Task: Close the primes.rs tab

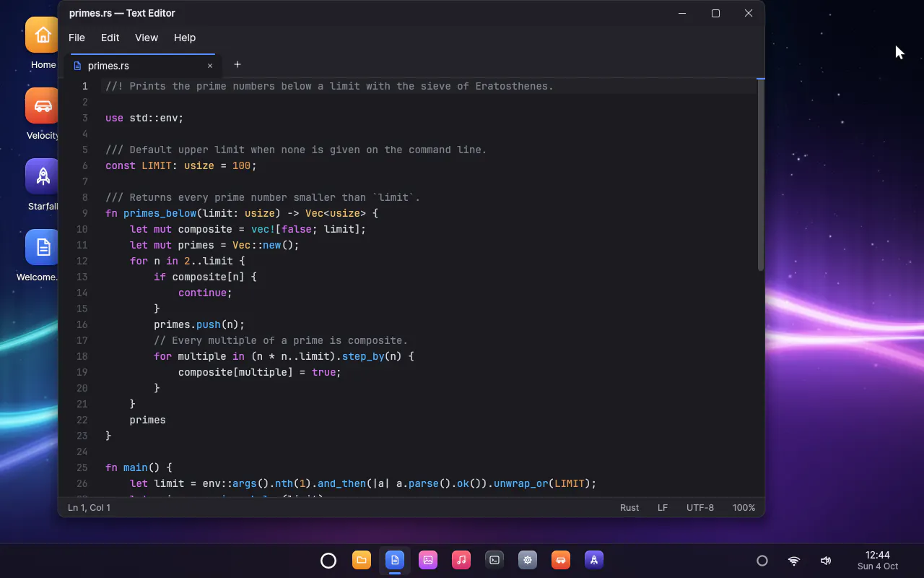Action: point(210,66)
